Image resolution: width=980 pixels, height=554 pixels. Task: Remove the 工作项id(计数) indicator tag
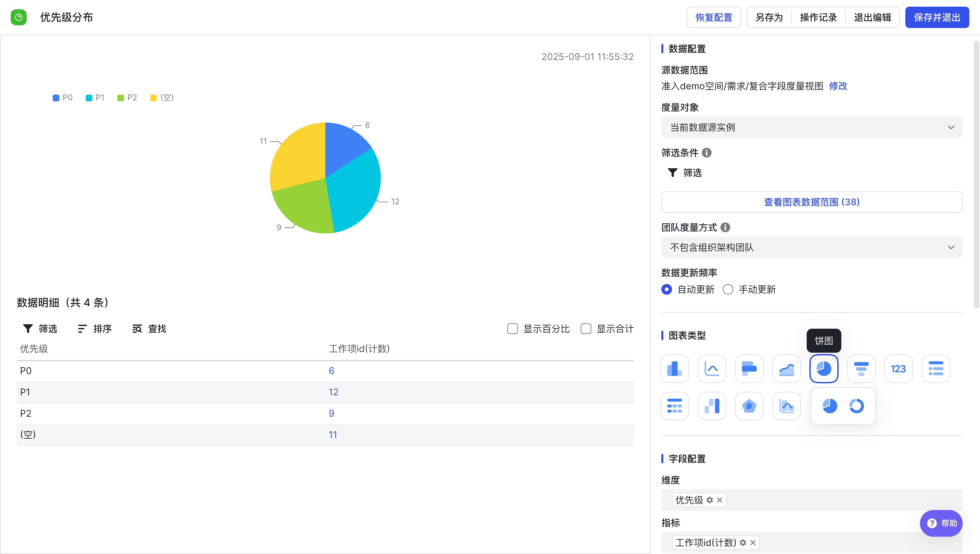pos(753,543)
